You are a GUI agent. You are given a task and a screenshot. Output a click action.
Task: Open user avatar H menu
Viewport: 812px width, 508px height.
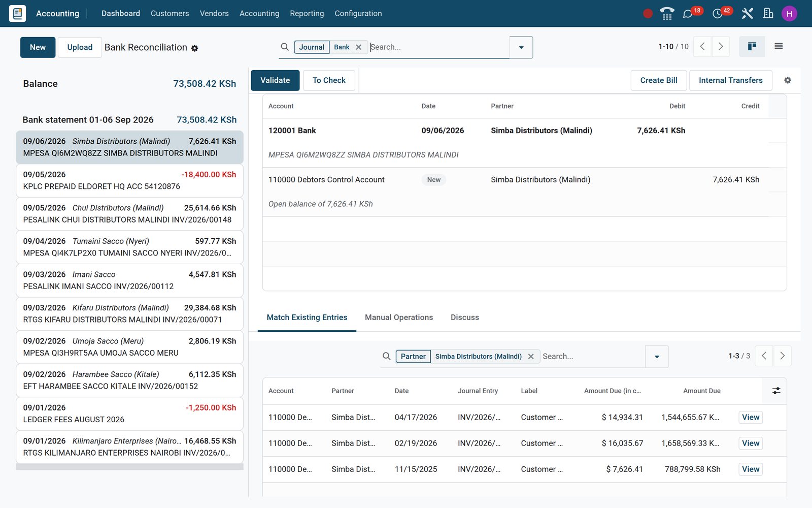tap(789, 14)
